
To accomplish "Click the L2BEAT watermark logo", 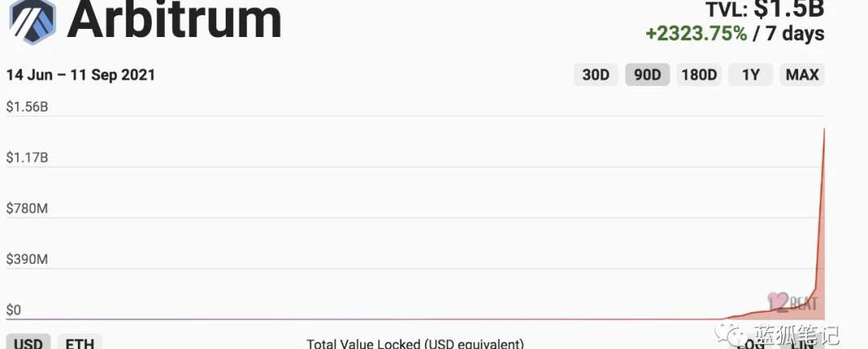I will tap(792, 302).
